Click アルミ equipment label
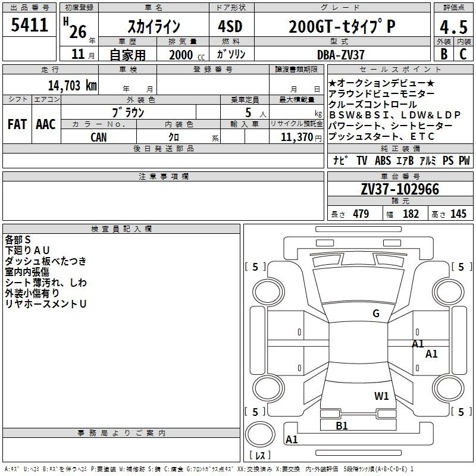476x476 pixels. (x=428, y=160)
